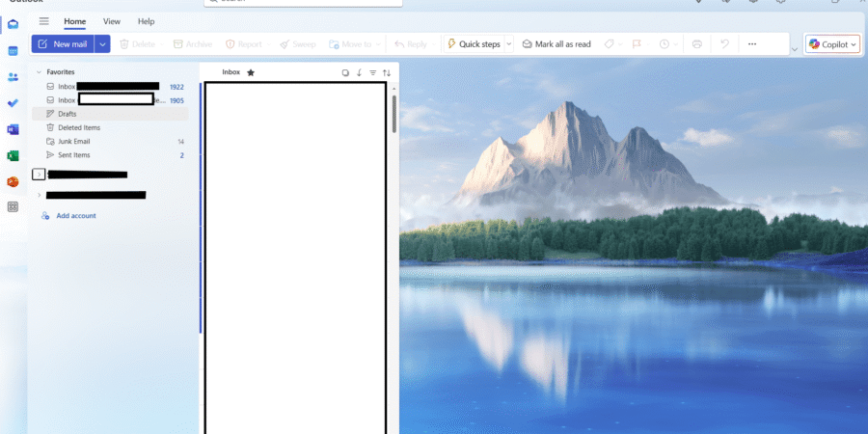Click the Snooze clock icon
868x434 pixels.
click(x=665, y=44)
